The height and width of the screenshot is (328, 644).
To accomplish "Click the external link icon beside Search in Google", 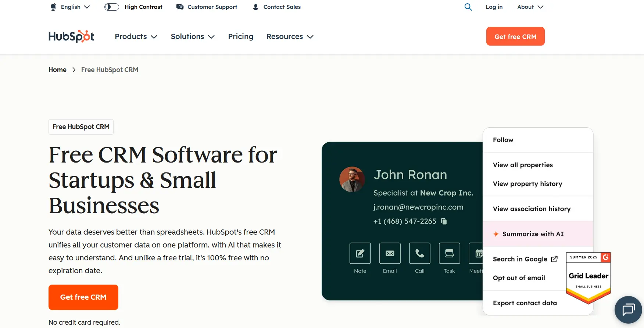I will click(x=554, y=259).
